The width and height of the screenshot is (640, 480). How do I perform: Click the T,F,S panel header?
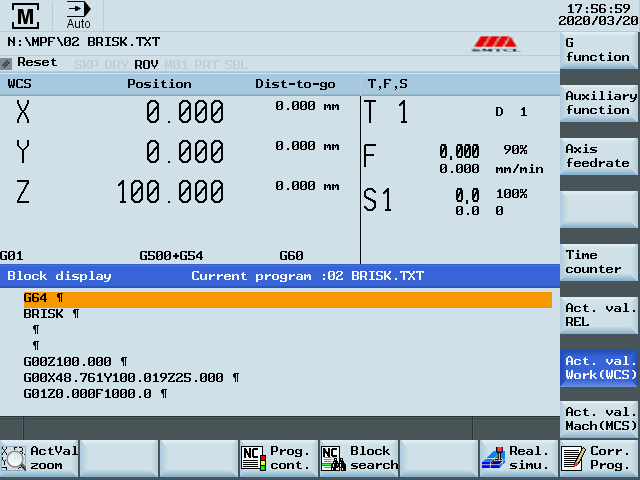coord(387,84)
